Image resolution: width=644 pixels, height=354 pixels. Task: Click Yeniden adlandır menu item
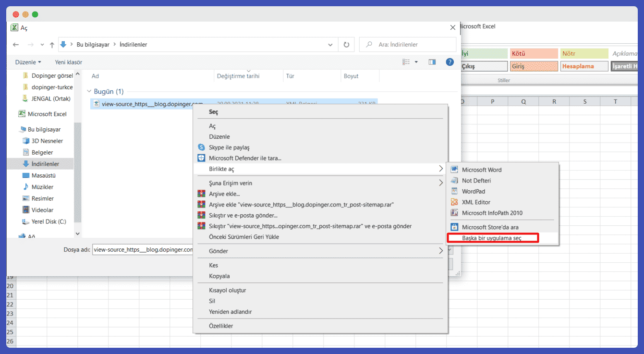320,312
